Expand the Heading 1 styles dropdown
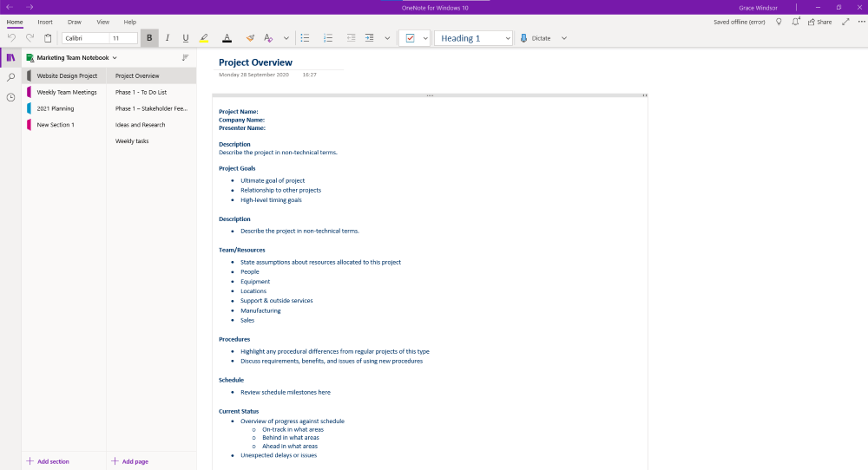 (x=507, y=38)
